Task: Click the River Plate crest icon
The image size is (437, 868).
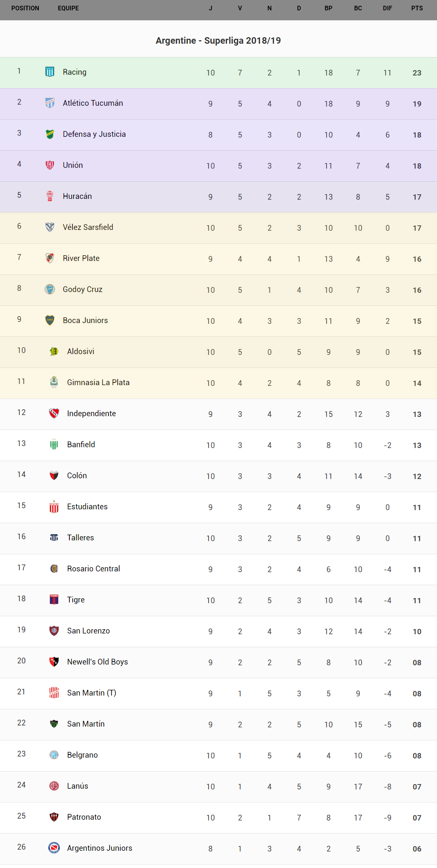Action: [50, 258]
